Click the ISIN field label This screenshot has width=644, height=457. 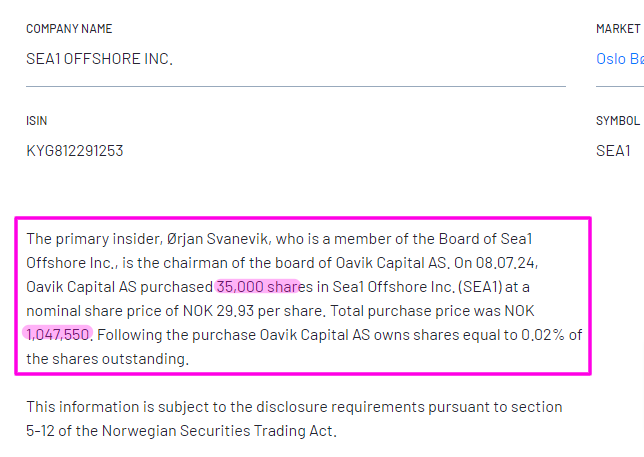click(x=37, y=121)
